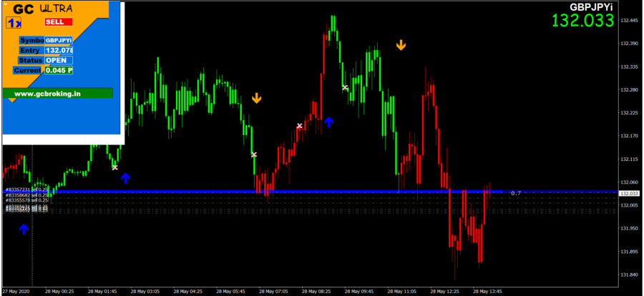The width and height of the screenshot is (644, 296).
Task: Click the pink X marker near 132.280
Action: pos(345,88)
